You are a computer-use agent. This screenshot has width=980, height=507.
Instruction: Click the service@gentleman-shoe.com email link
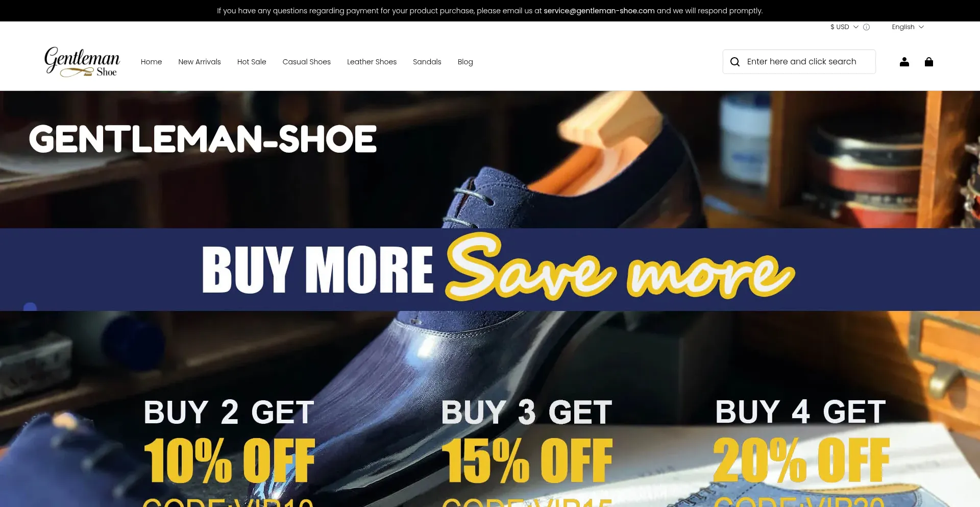click(599, 11)
